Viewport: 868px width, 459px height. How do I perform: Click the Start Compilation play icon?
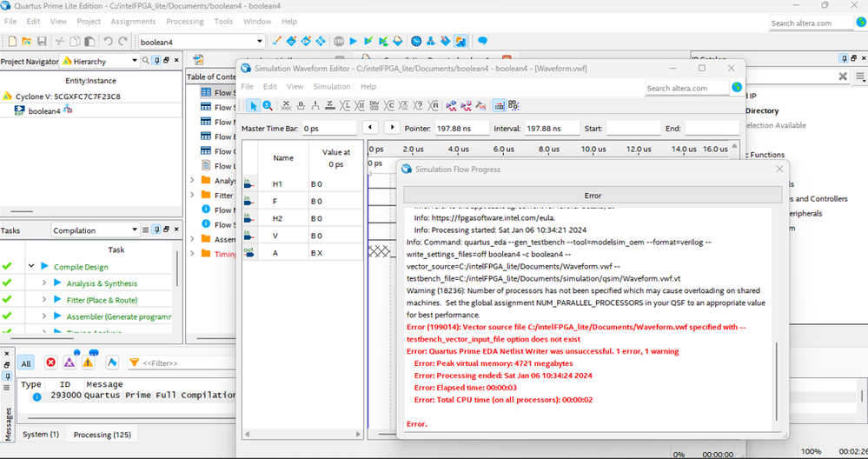[354, 41]
